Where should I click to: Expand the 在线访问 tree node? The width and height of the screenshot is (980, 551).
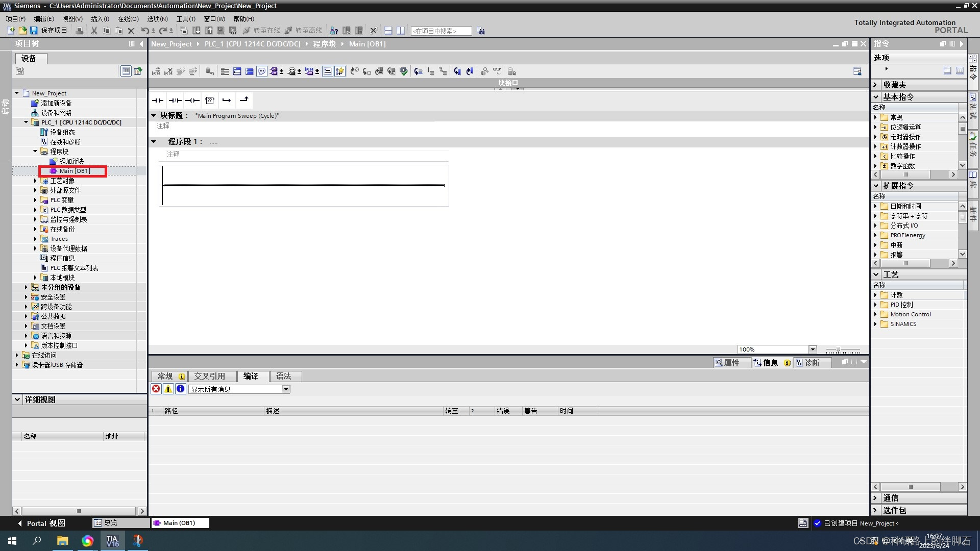pos(17,355)
